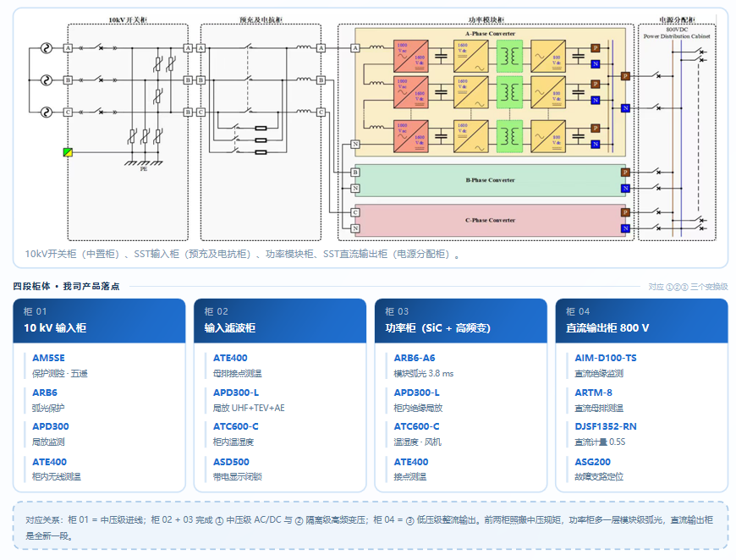This screenshot has width=736, height=560.
Task: Open the APD300 product link
Action: coord(51,426)
